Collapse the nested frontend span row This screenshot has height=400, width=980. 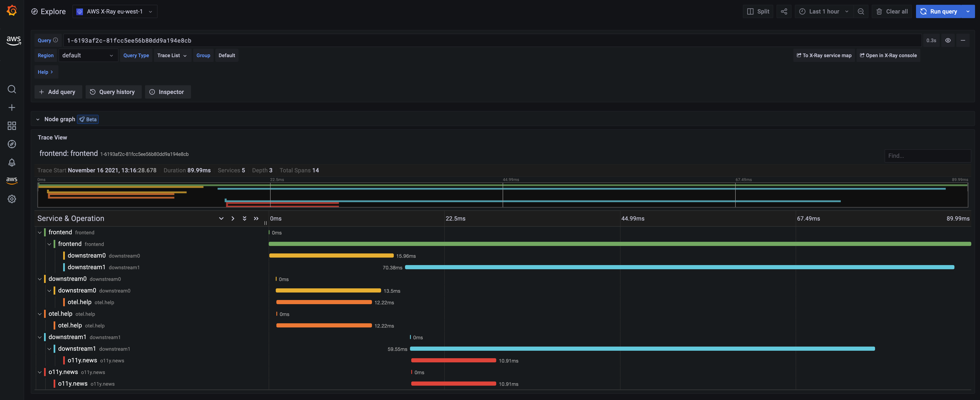49,244
